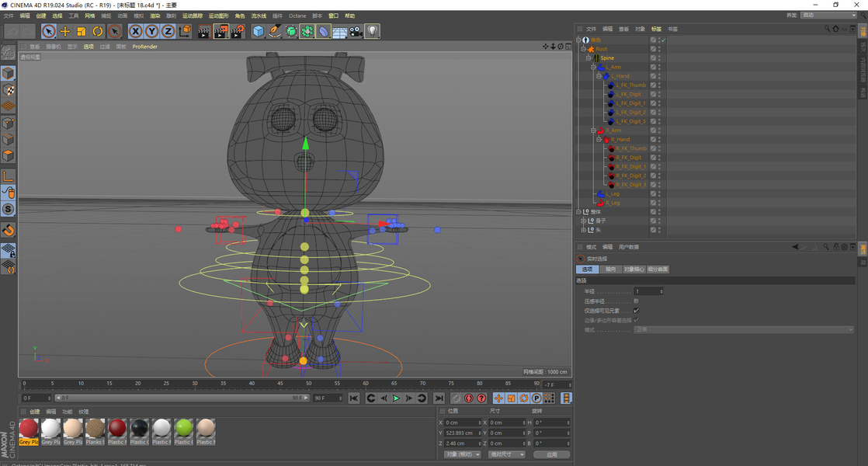Viewport: 868px width, 466px height.
Task: Collapse the Spine tree node
Action: (589, 58)
